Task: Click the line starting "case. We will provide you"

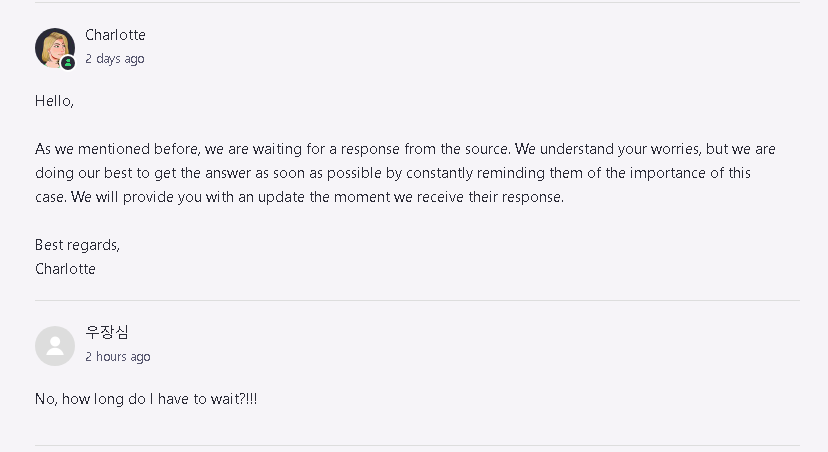Action: [299, 197]
